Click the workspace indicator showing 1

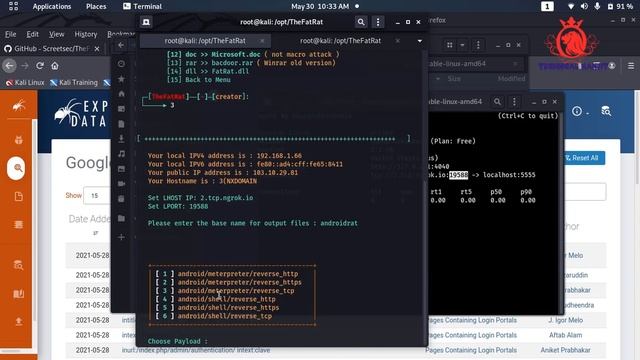pyautogui.click(x=547, y=7)
